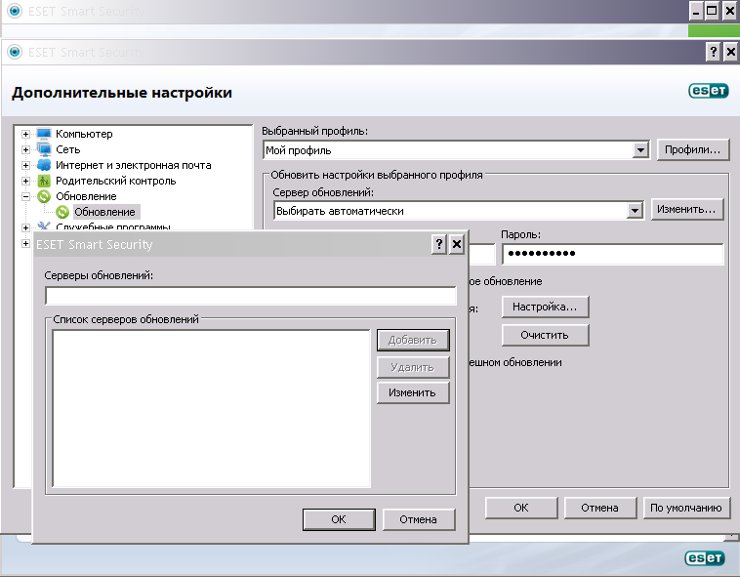Click the Добавить button in the server dialog
740x577 pixels.
click(413, 340)
